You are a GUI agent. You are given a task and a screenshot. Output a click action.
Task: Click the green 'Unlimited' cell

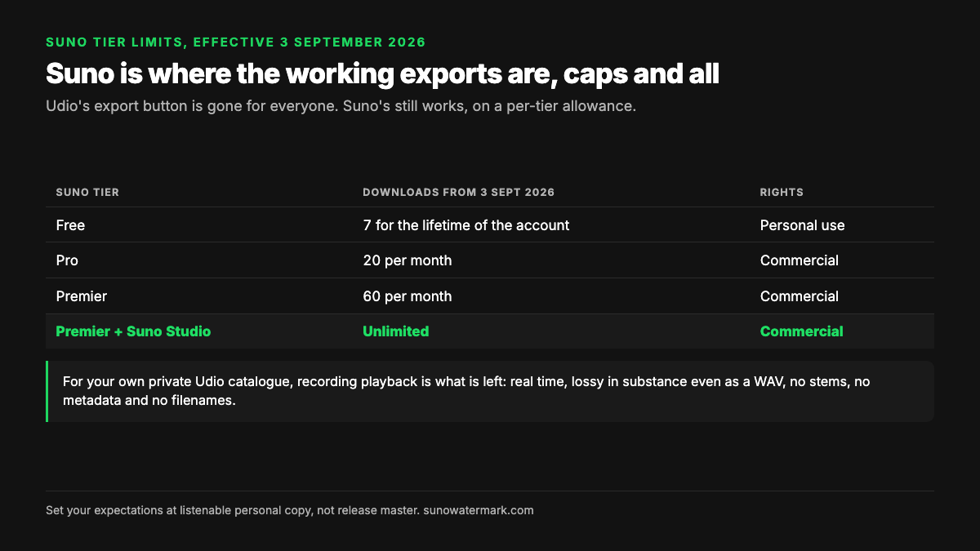[395, 331]
